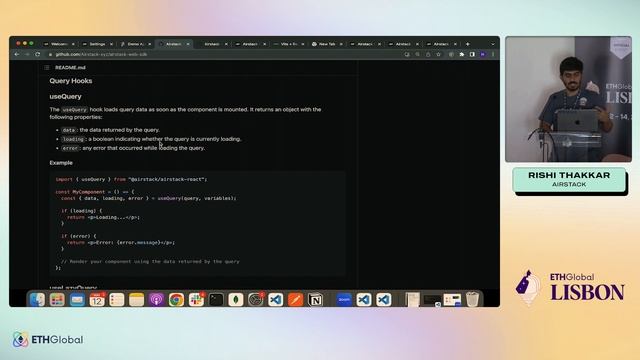This screenshot has width=640, height=360.
Task: Open Trash in the Dock
Action: pos(472,300)
